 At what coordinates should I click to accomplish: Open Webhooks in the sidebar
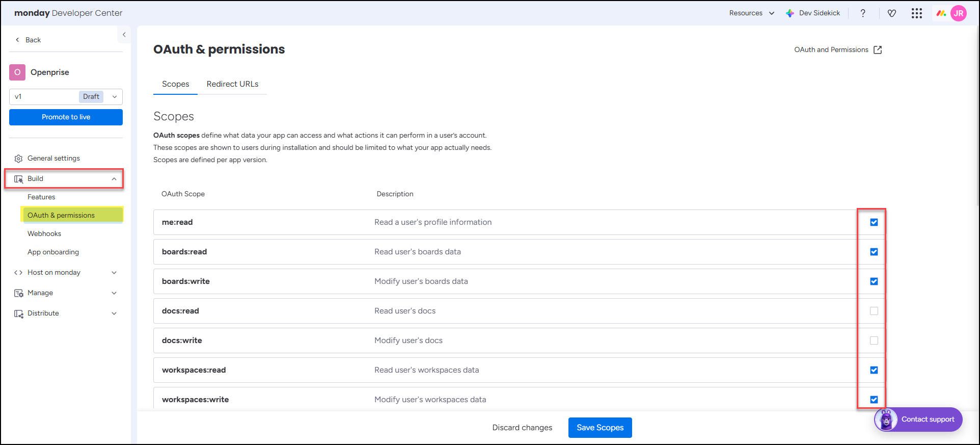point(44,234)
